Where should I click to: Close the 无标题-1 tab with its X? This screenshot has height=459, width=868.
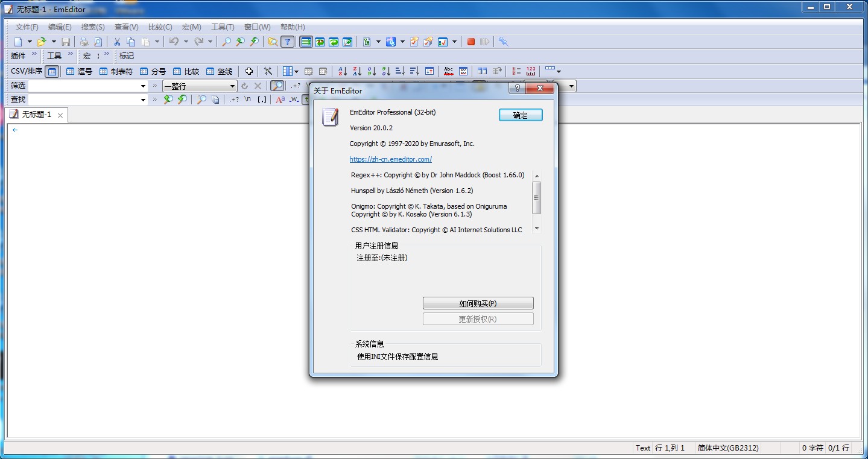click(x=60, y=115)
